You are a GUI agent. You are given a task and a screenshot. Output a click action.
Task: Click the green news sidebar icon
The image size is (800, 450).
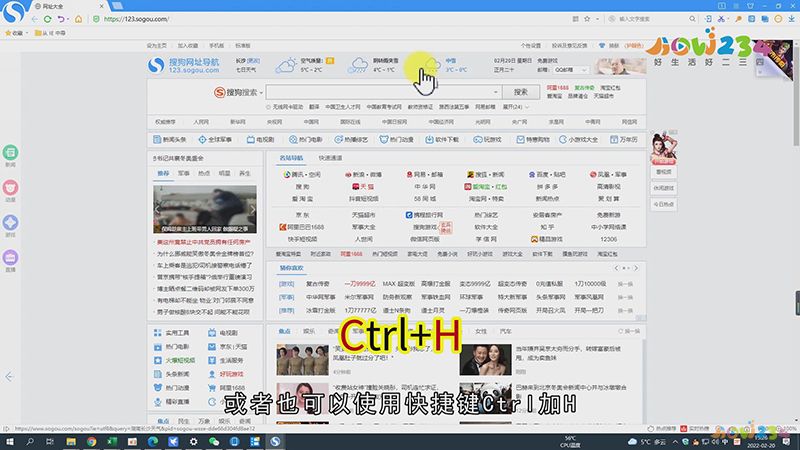(10, 153)
